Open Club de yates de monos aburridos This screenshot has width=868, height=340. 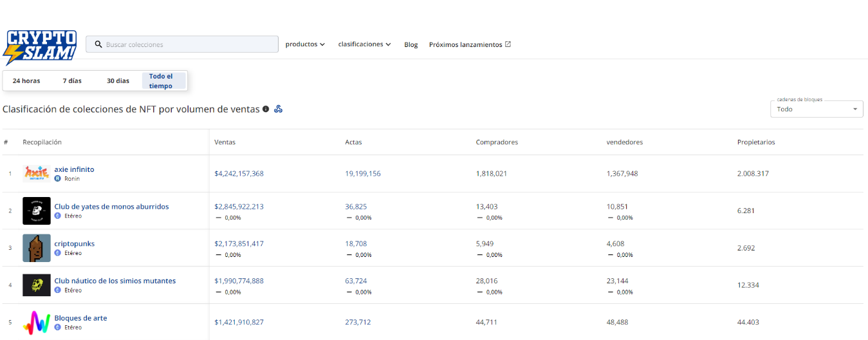tap(111, 207)
